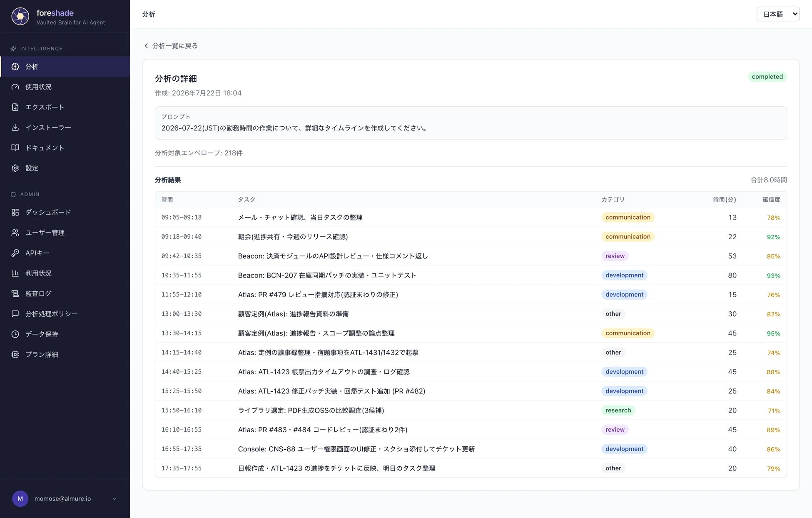
Task: Click the research category tag
Action: [618, 410]
